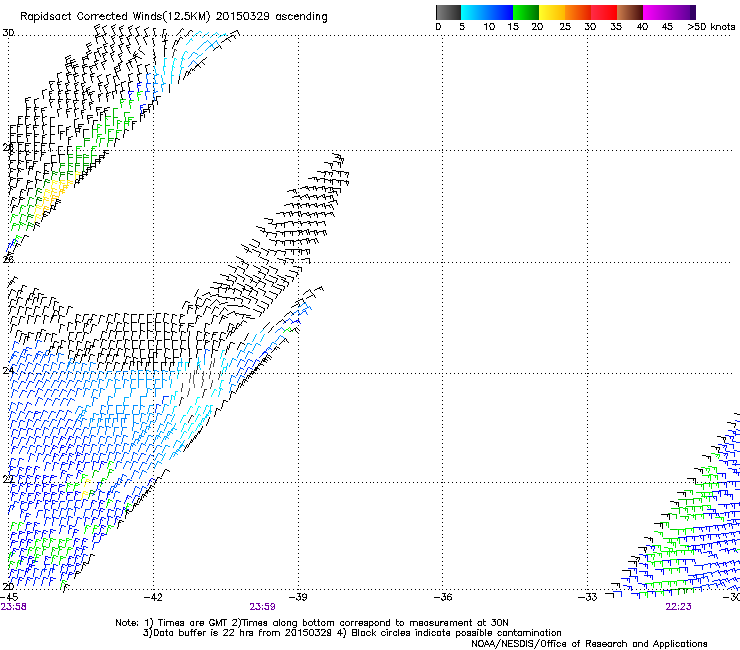The width and height of the screenshot is (740, 650).
Task: Click the longitude label '-36'
Action: 443,597
